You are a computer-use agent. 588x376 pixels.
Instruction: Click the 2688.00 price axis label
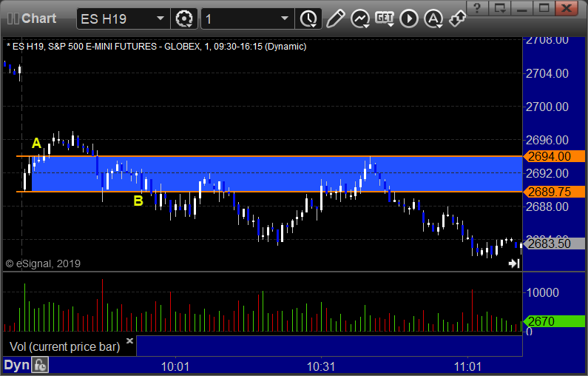pyautogui.click(x=547, y=207)
